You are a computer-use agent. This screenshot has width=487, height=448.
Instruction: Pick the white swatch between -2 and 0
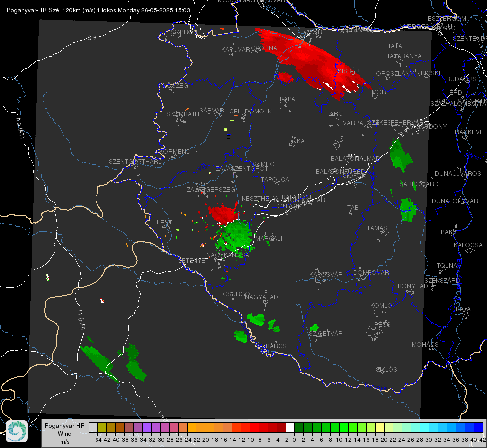pyautogui.click(x=290, y=427)
